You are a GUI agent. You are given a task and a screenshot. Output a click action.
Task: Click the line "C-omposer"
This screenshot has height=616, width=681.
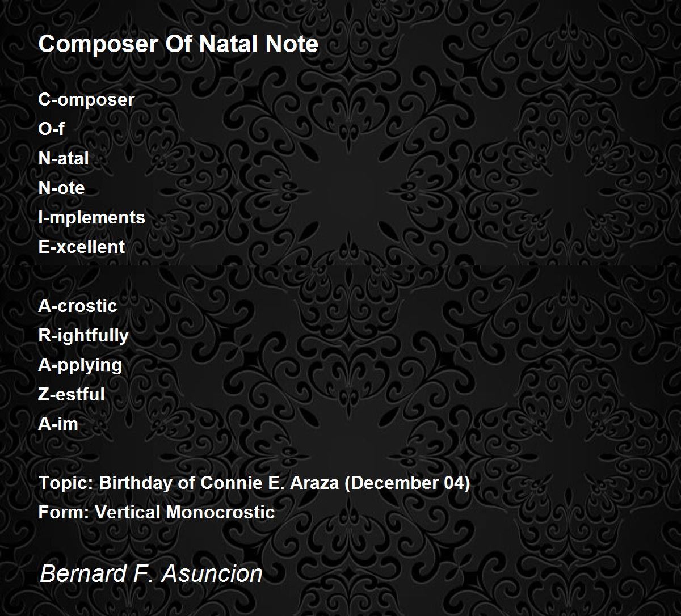[x=86, y=99]
